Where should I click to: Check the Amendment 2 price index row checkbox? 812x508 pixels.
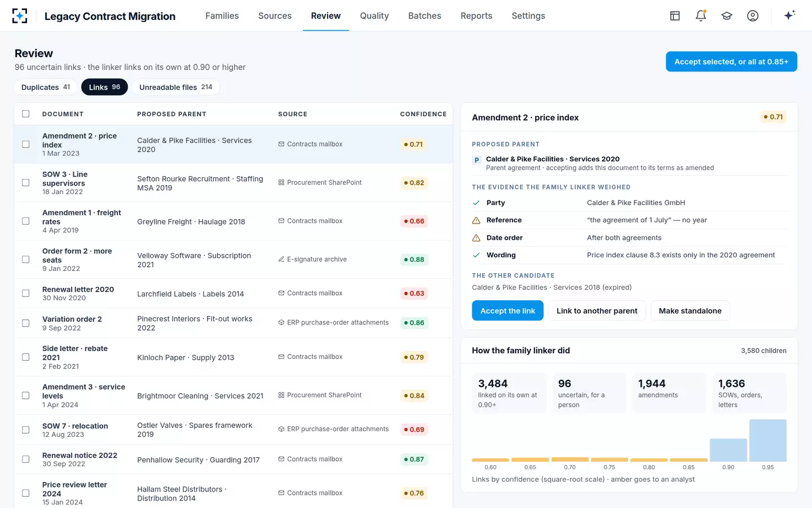pos(26,144)
